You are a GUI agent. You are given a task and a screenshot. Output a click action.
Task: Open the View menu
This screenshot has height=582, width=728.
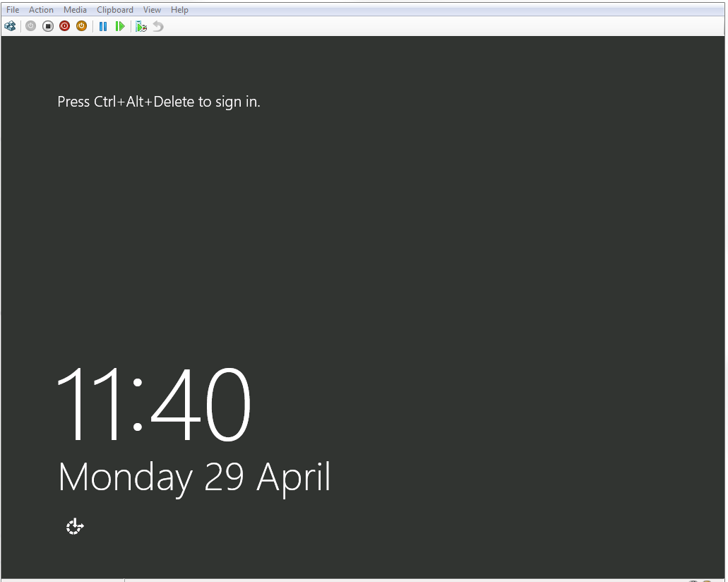(152, 10)
